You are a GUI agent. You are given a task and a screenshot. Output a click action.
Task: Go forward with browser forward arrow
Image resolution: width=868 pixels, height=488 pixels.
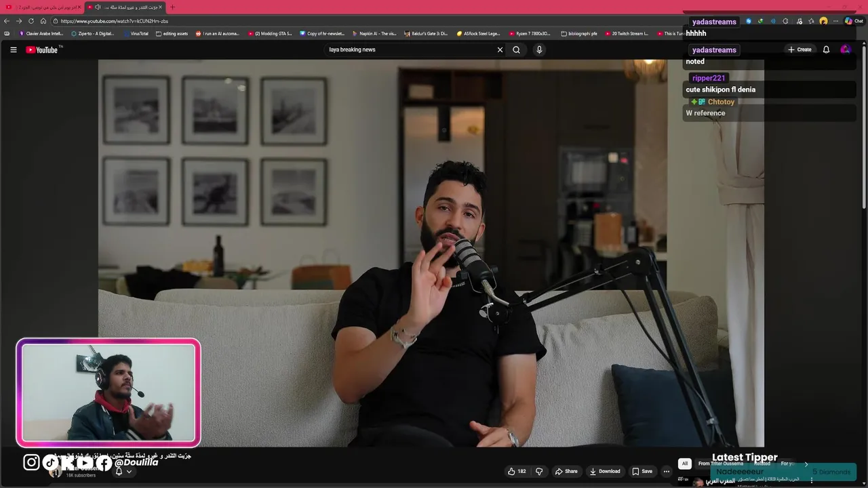(19, 21)
